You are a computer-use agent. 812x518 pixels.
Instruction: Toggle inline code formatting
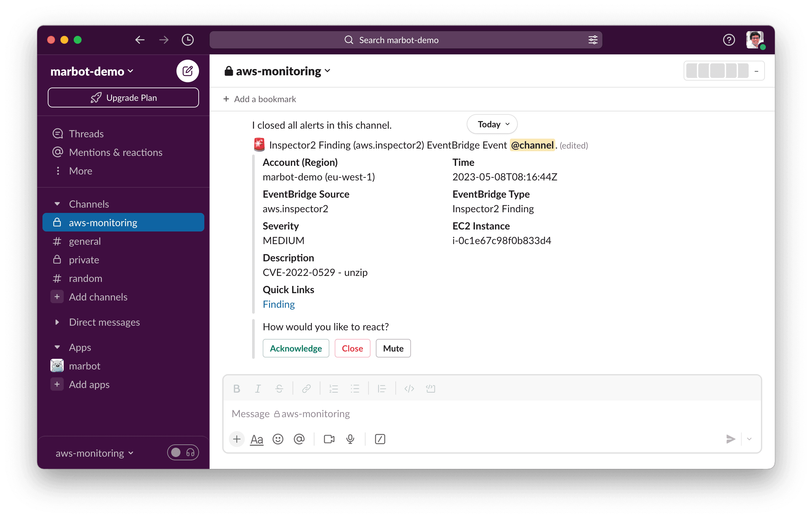pyautogui.click(x=409, y=389)
